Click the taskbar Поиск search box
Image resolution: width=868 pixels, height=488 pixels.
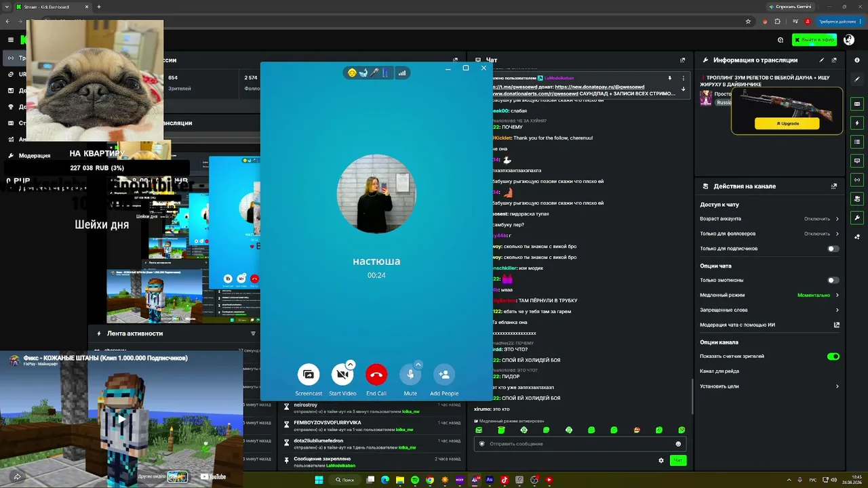click(x=345, y=480)
